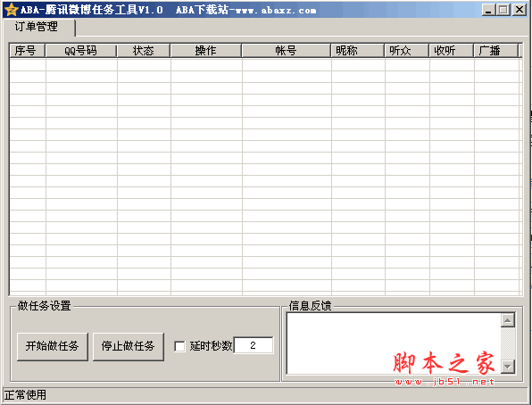This screenshot has height=405, width=532.
Task: Click the star app icon in title bar
Action: coord(11,10)
